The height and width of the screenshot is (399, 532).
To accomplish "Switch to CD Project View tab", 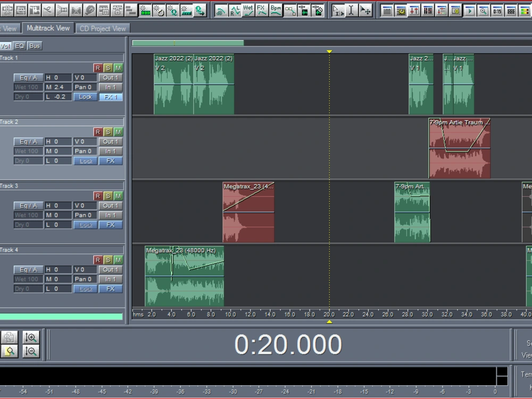I will coord(103,29).
